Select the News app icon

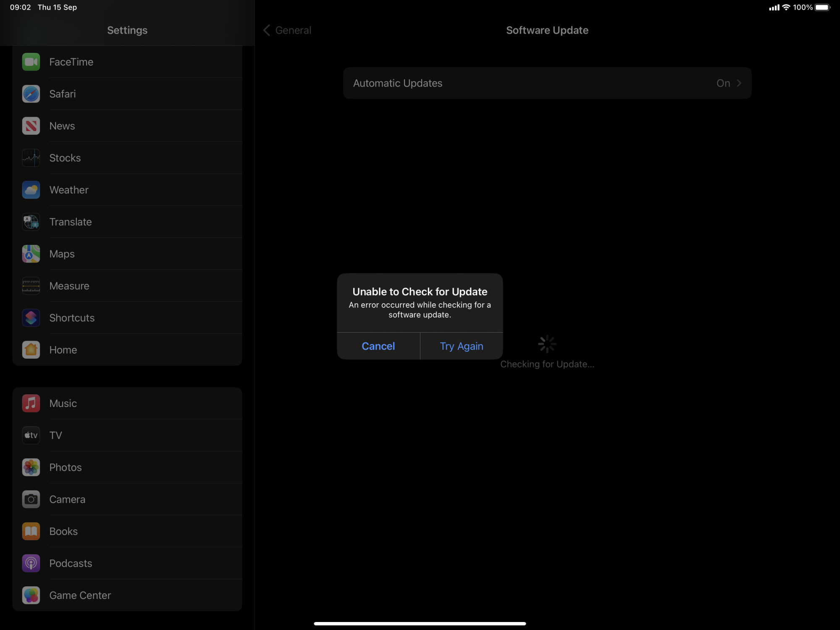31,126
